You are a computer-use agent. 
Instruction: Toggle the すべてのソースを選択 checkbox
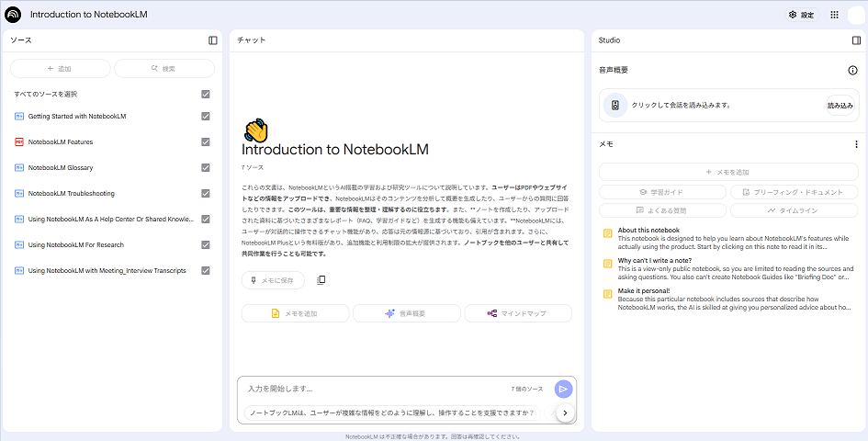pyautogui.click(x=206, y=95)
